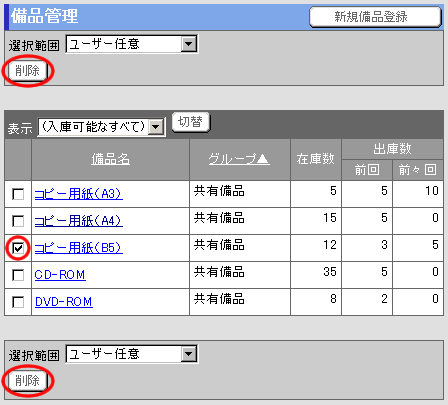Click the top 削除 button
The image size is (448, 405).
coord(28,71)
